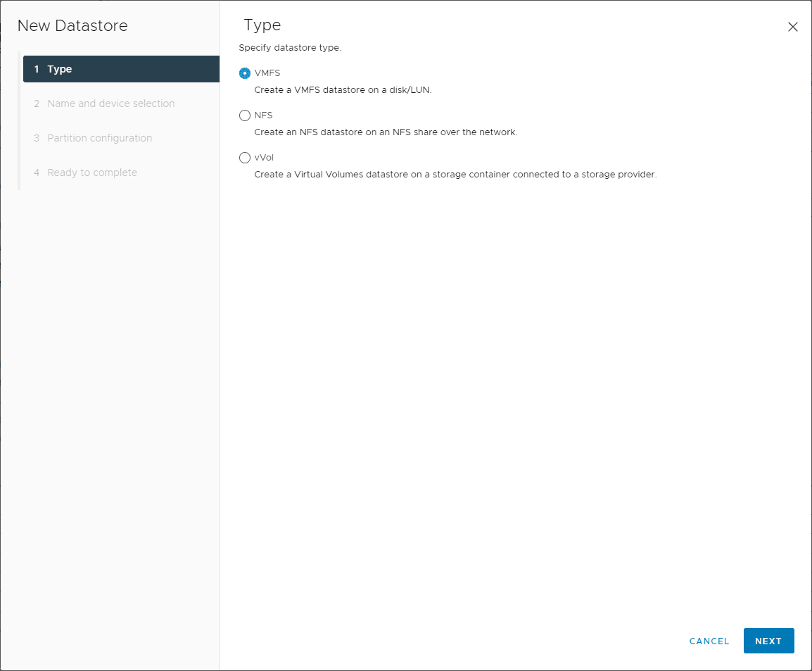Click the 'VMFS' option label text
The height and width of the screenshot is (671, 812).
pos(267,73)
